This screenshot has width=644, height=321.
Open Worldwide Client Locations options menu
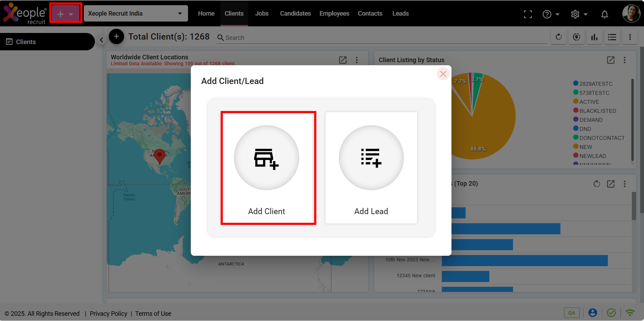click(x=357, y=60)
